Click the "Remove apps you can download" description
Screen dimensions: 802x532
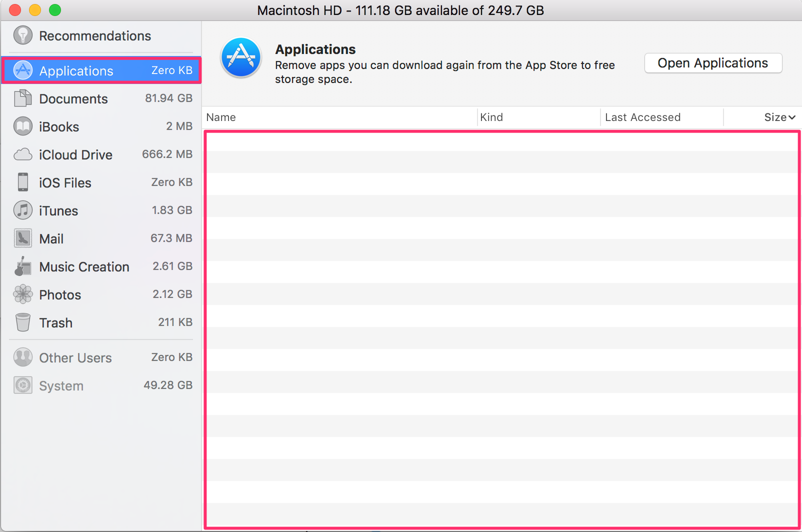(x=445, y=72)
